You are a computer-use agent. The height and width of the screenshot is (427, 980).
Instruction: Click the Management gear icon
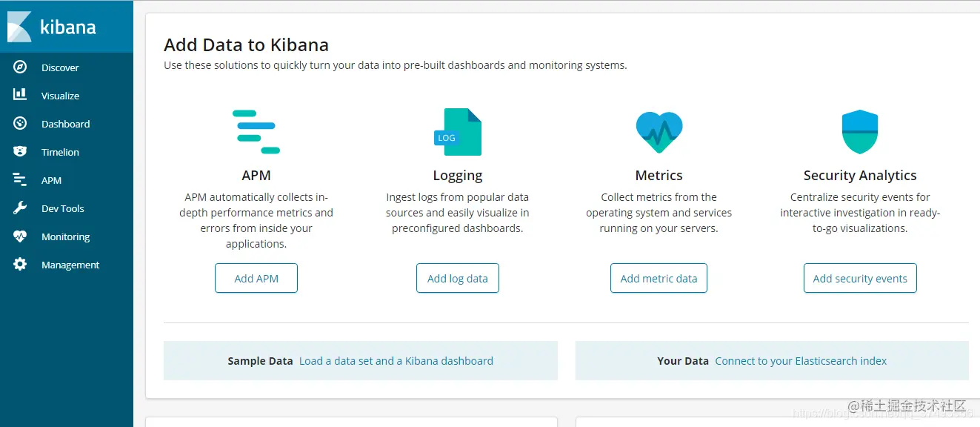click(20, 265)
